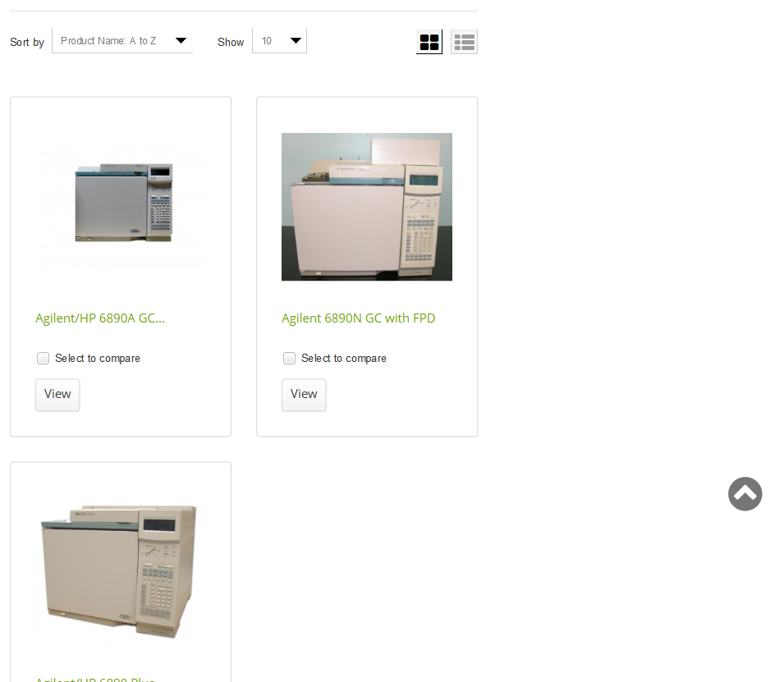This screenshot has width=784, height=682.
Task: Open the Agilent 6890N GC with FPD link
Action: pos(359,318)
